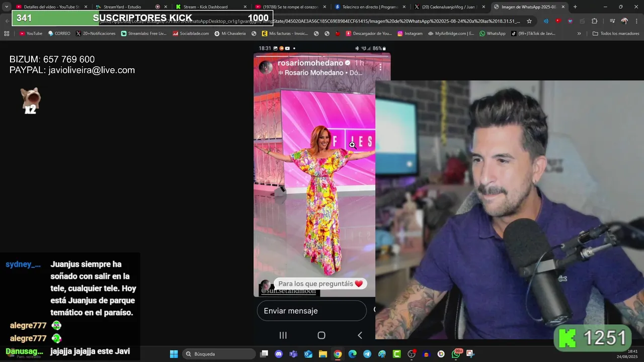The image size is (644, 362).
Task: Expand the hidden bookmarks overflow chevron
Action: [x=579, y=33]
